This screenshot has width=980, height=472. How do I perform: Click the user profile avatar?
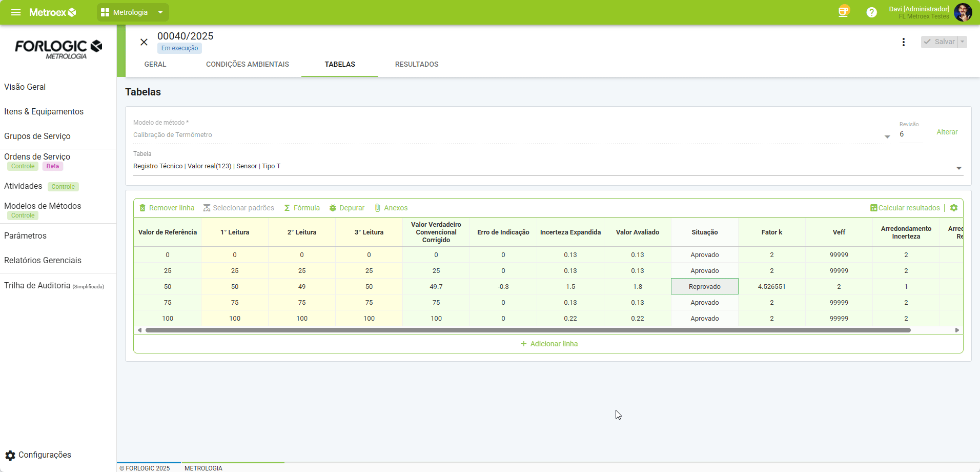point(963,12)
